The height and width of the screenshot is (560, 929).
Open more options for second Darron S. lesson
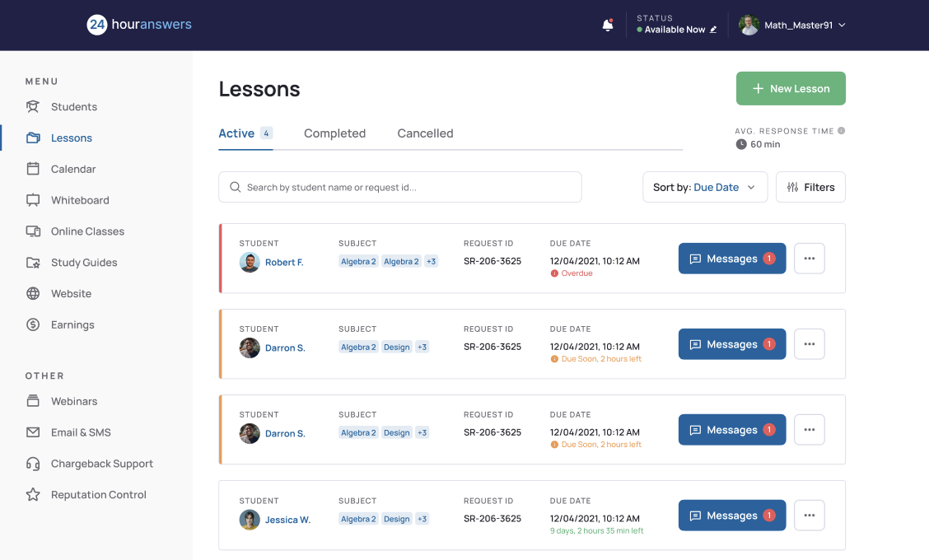[810, 430]
